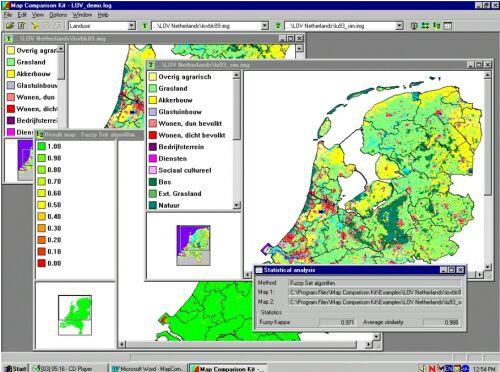Click the up arrow of map 2 legend scrollbar
Image resolution: width=500 pixels, height=372 pixels.
click(236, 75)
